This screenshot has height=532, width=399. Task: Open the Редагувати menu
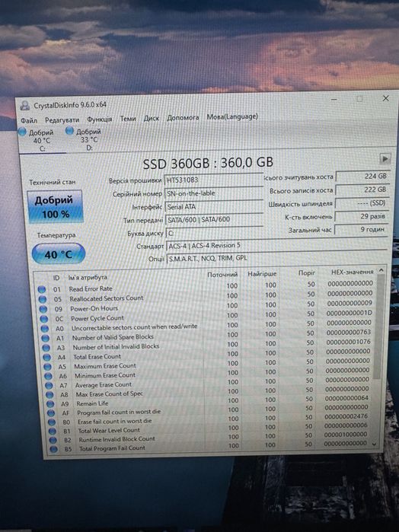[x=62, y=119]
